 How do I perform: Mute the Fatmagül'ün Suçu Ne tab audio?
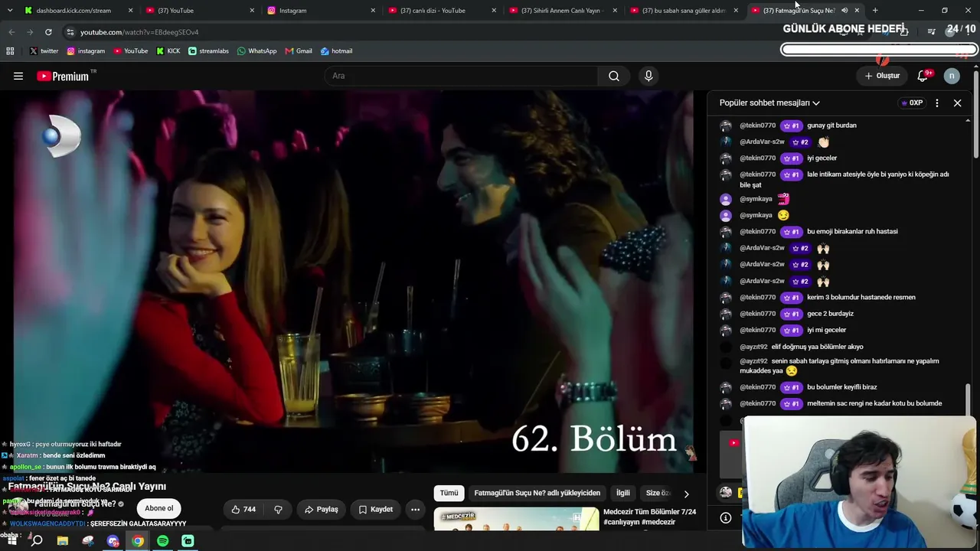point(844,11)
